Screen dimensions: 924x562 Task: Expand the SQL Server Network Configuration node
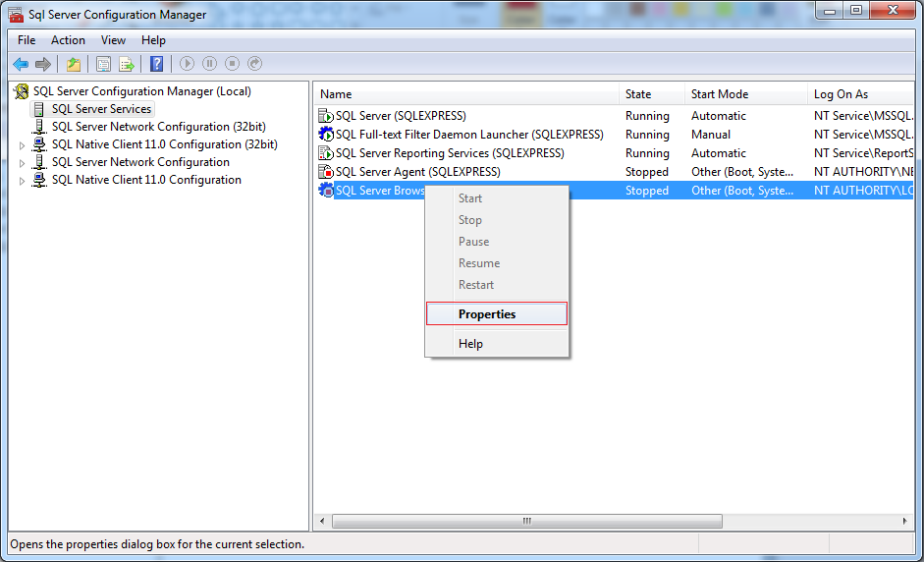pyautogui.click(x=22, y=163)
